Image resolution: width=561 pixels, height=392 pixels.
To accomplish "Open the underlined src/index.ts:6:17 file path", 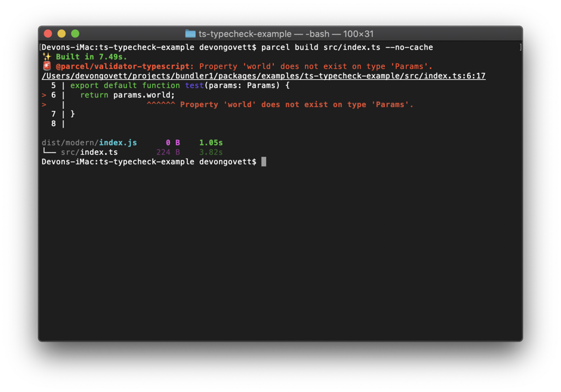I will point(263,76).
